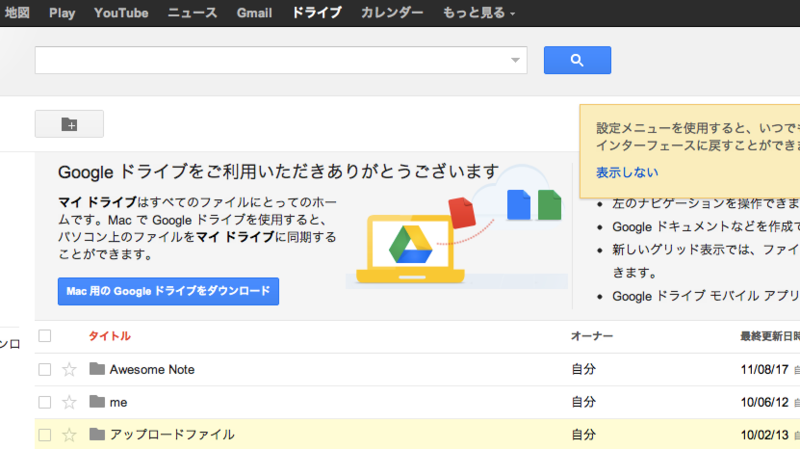Click the date 10/06/12
Viewport: 800px width, 449px height.
click(x=764, y=402)
